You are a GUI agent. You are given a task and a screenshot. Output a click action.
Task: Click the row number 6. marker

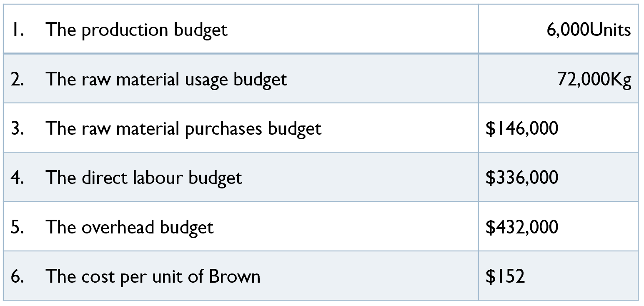[17, 276]
